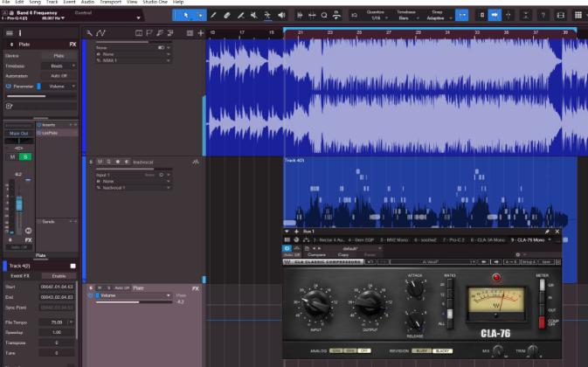Adjust the Plate channel volume fader
The image size is (588, 367).
coord(19,204)
